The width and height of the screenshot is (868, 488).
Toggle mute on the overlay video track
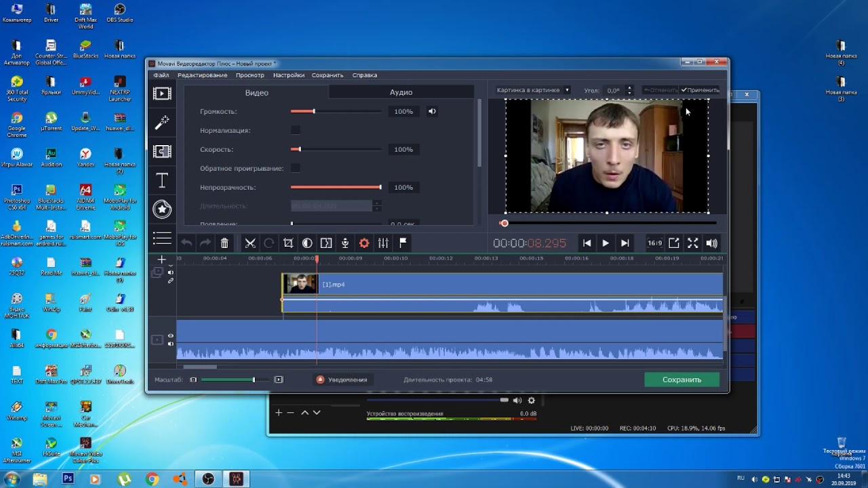coord(171,272)
